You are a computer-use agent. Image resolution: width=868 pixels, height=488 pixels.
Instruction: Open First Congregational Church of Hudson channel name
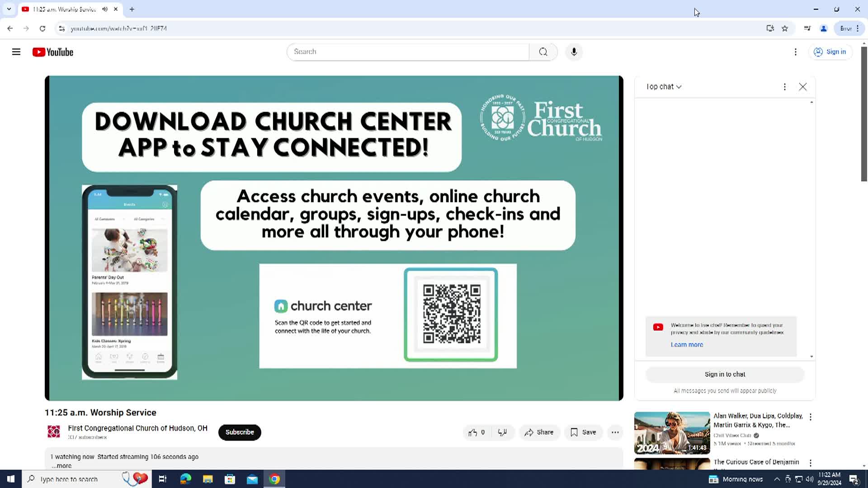(137, 428)
